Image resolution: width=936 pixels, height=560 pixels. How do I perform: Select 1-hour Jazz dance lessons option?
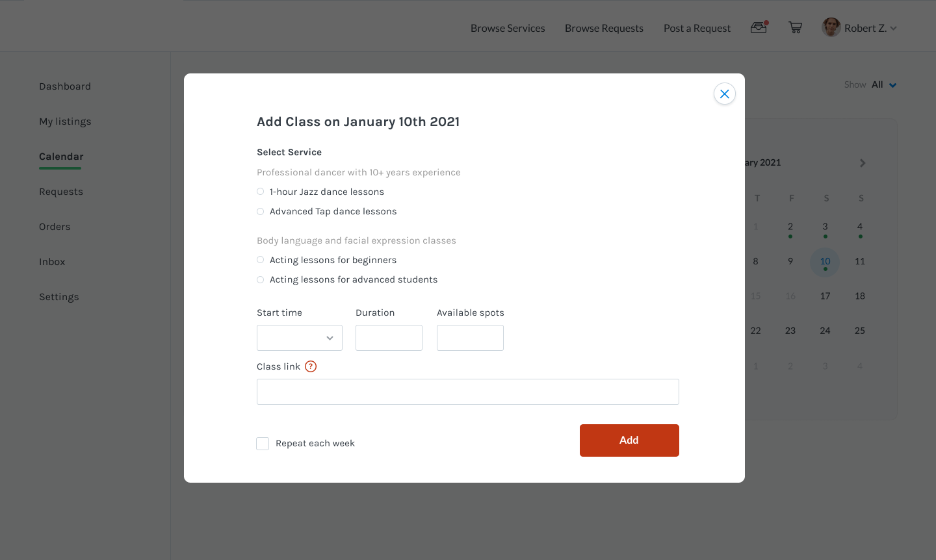pyautogui.click(x=260, y=192)
